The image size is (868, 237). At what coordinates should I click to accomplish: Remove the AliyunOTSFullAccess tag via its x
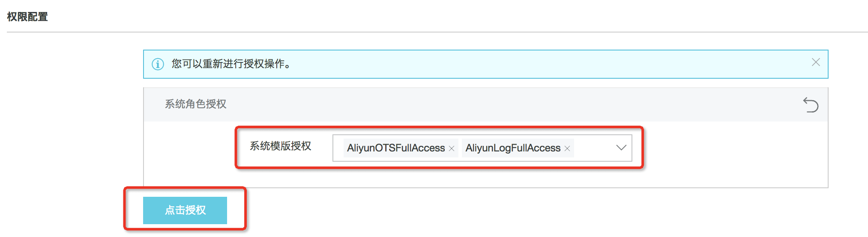click(452, 148)
